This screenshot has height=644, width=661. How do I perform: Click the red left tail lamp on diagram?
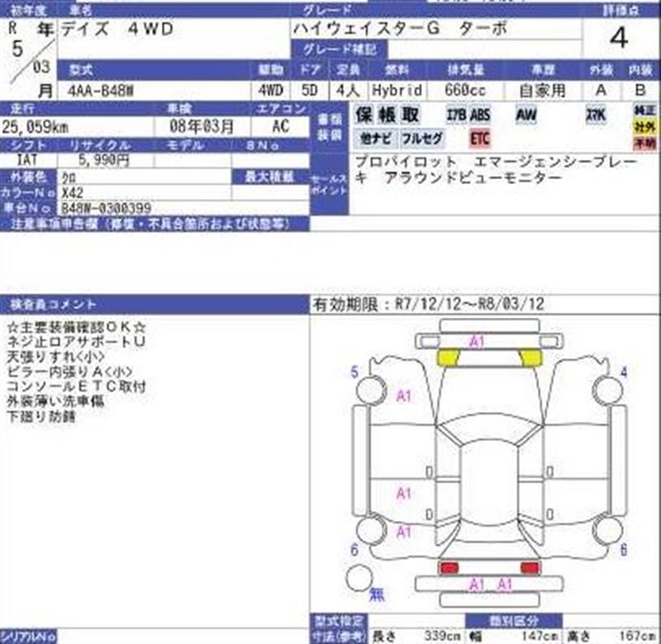point(449,568)
